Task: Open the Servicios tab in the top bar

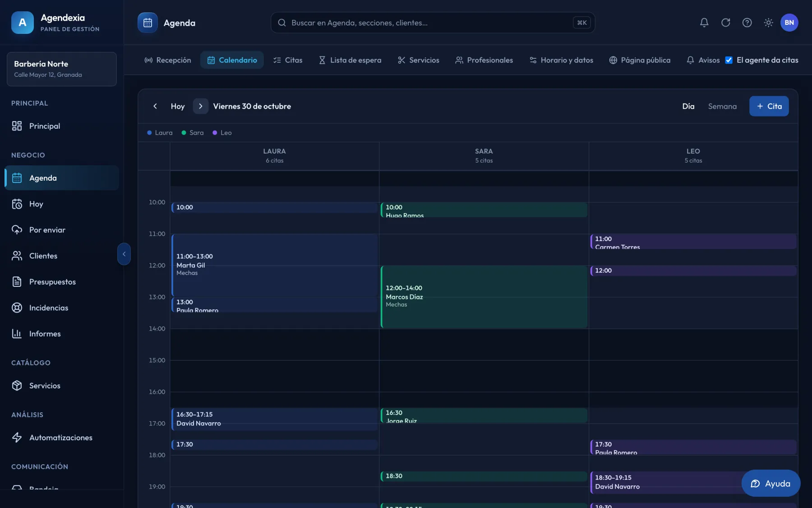Action: pyautogui.click(x=418, y=60)
